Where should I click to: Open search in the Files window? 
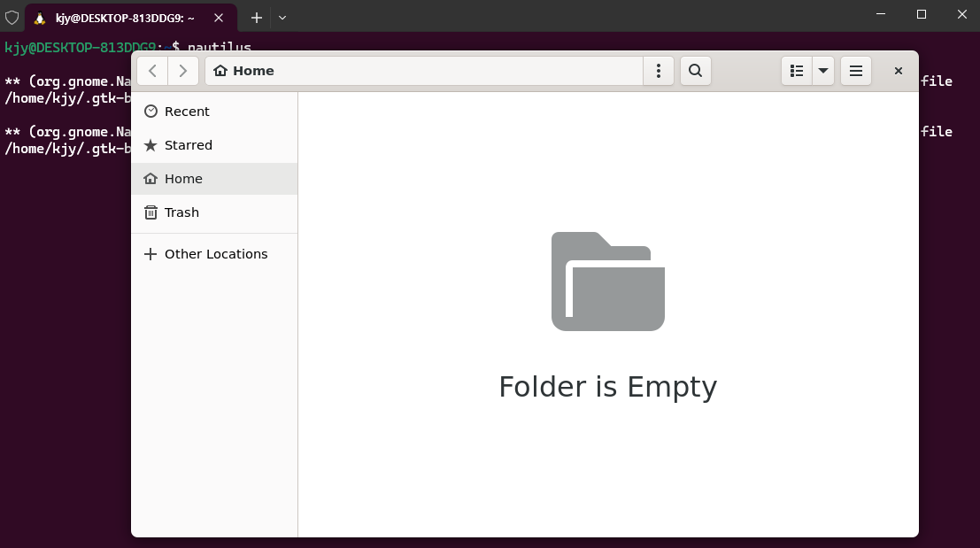point(695,71)
